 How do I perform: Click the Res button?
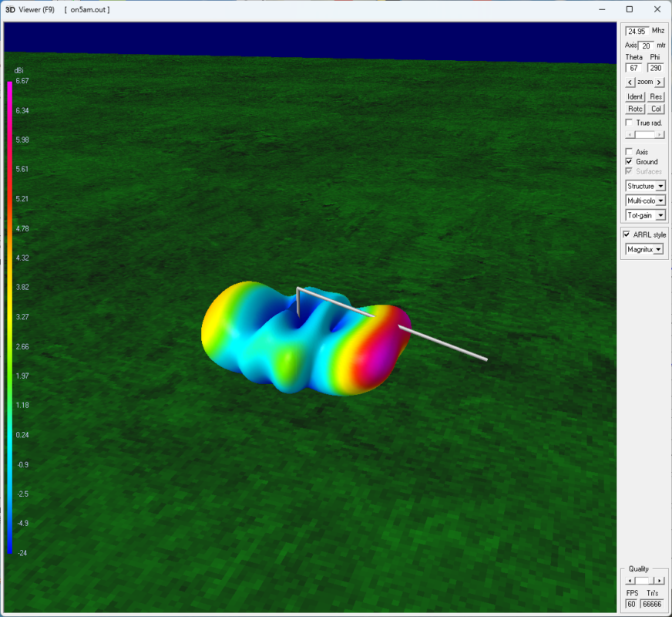coord(656,97)
